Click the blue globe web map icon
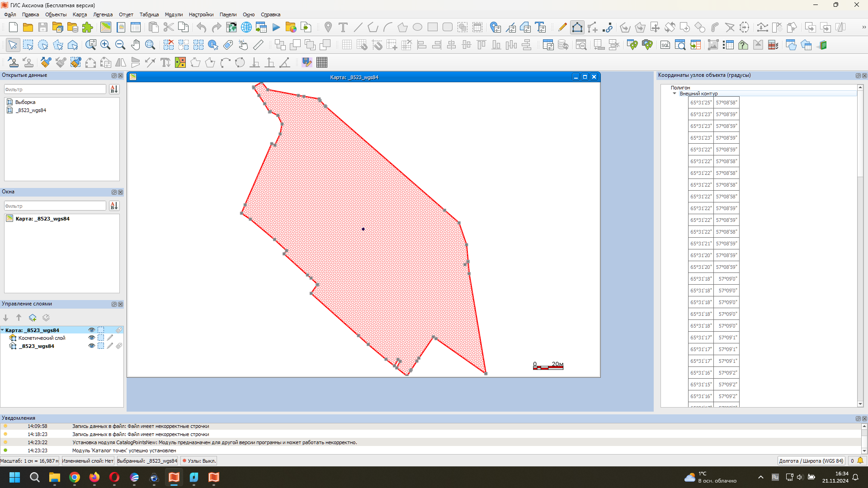The width and height of the screenshot is (868, 488). [246, 27]
